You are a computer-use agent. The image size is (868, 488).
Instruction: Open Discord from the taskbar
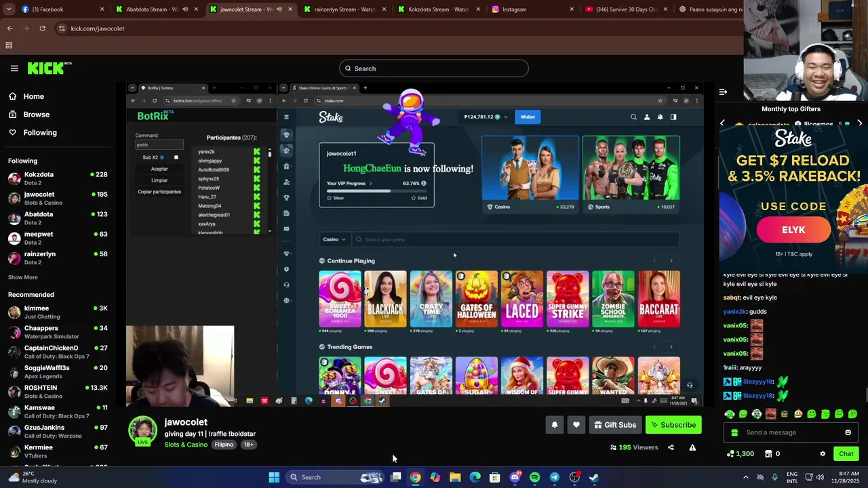[x=515, y=477]
